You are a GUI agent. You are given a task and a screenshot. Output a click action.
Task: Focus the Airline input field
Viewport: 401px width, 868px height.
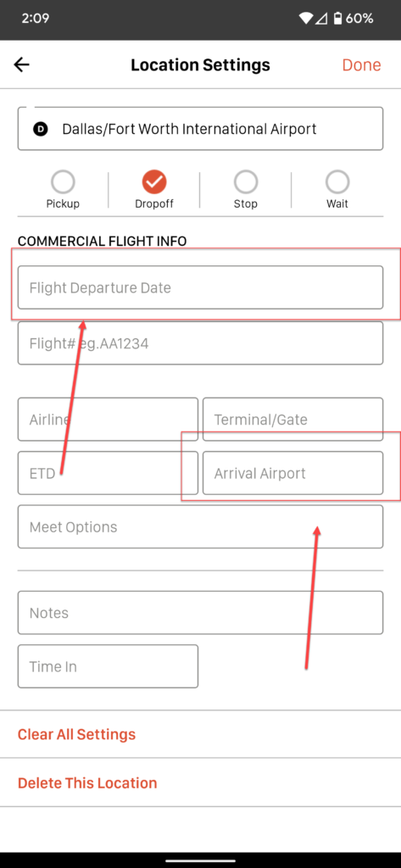point(108,419)
